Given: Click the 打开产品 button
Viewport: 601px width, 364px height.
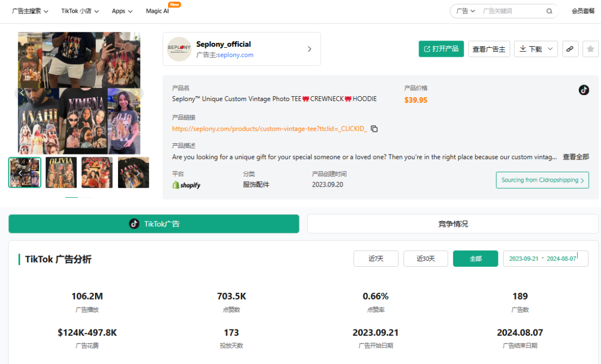Looking at the screenshot, I should [x=441, y=49].
